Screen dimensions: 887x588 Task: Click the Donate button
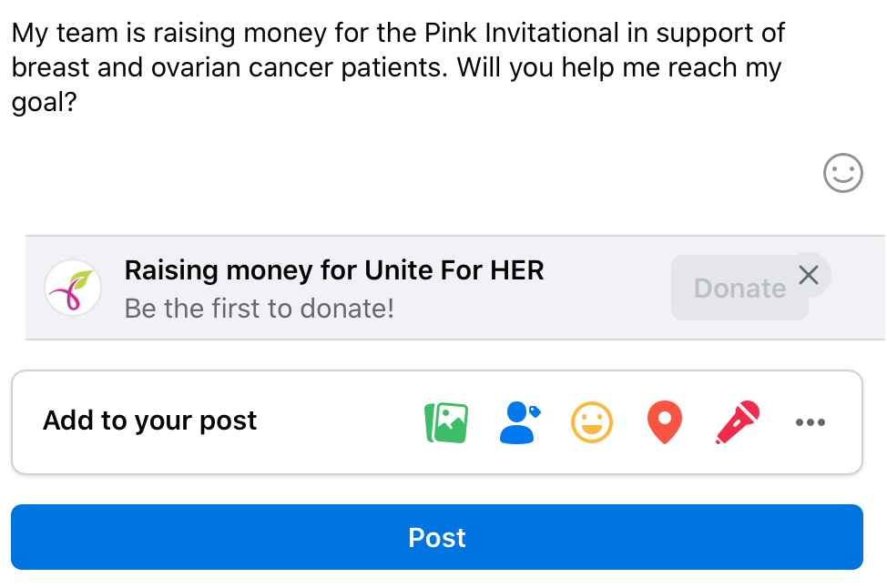tap(739, 288)
